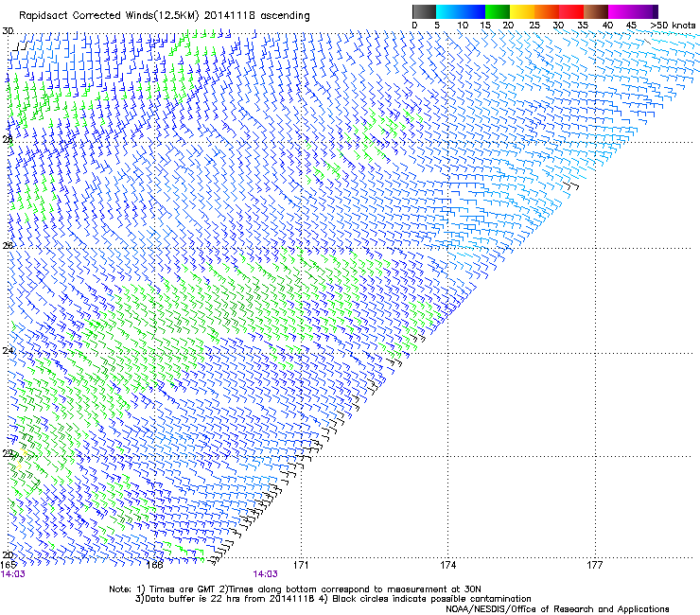Click note 4 about black circles contamination
Image resolution: width=700 pixels, height=615 pixels.
pyautogui.click(x=425, y=599)
